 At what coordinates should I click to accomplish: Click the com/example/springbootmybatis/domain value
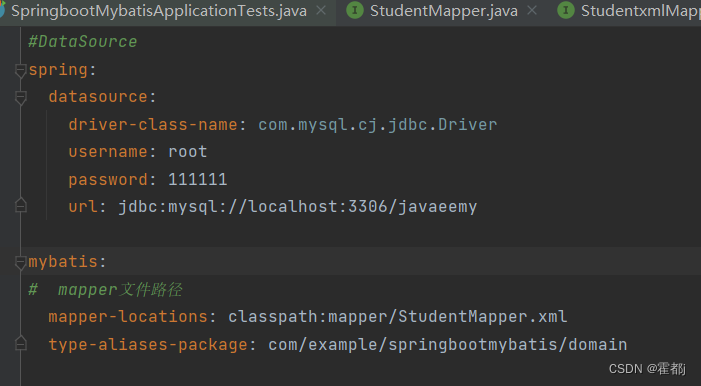coord(448,345)
